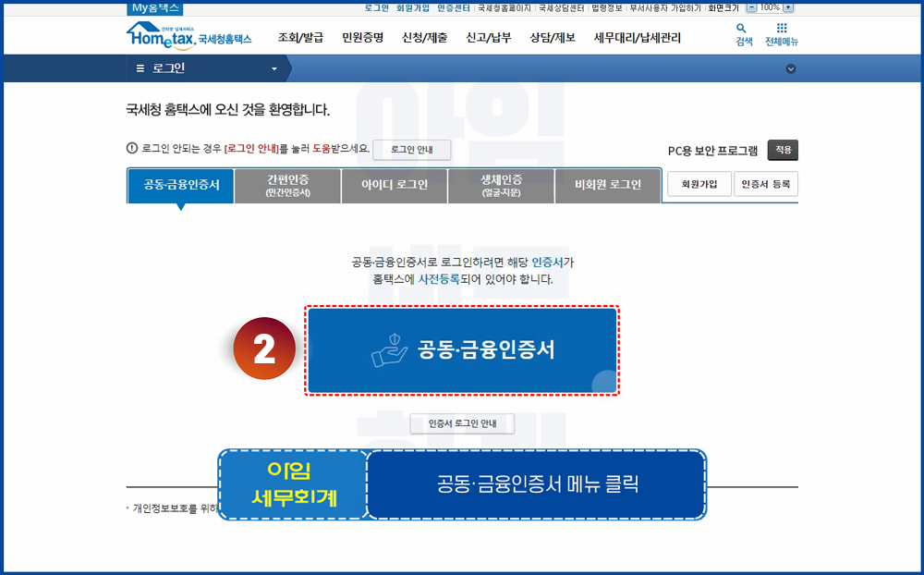Click the 로그인 link in the top bar
This screenshot has width=924, height=575.
click(x=377, y=7)
